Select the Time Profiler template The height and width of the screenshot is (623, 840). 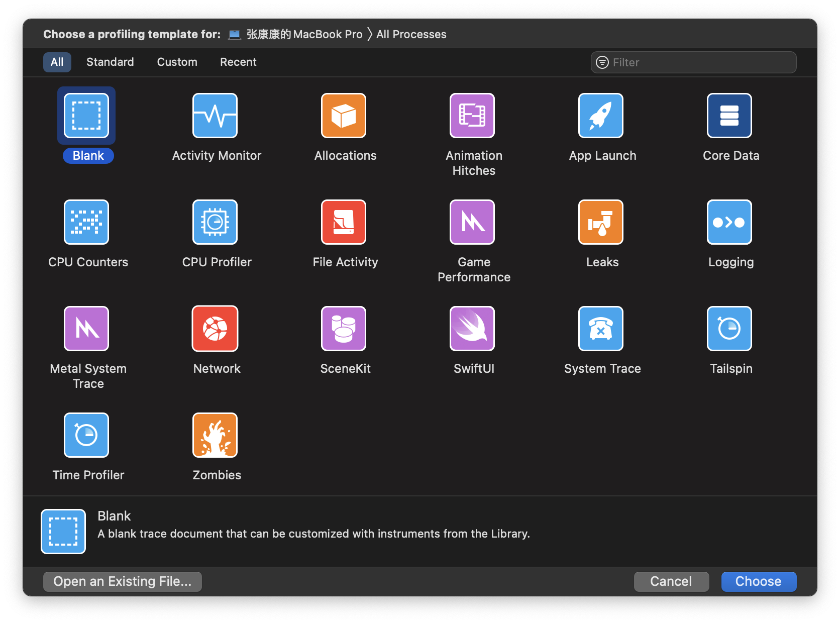86,435
